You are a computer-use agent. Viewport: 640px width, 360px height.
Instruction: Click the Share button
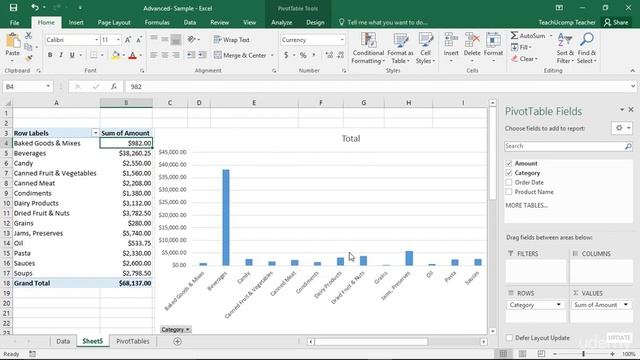click(x=616, y=22)
